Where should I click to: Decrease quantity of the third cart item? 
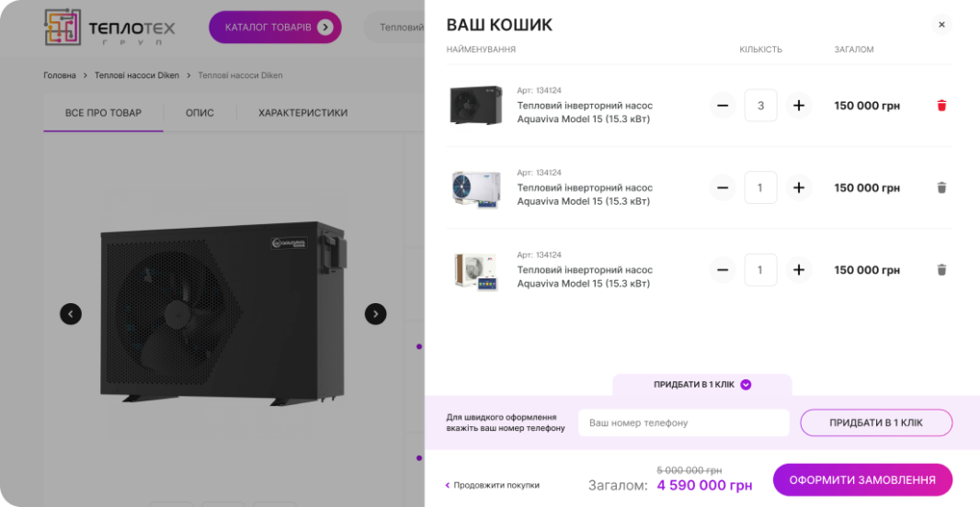coord(723,270)
